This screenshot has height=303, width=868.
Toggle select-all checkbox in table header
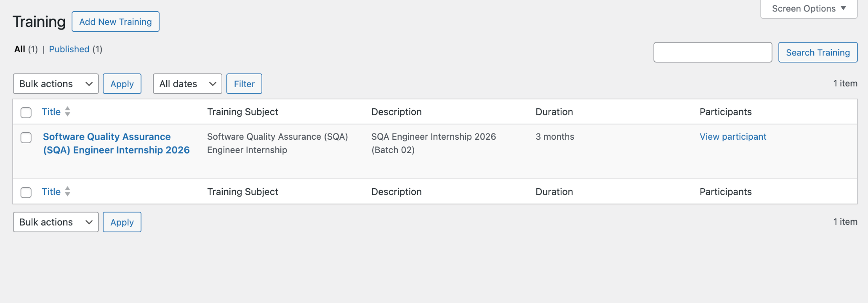[x=26, y=112]
